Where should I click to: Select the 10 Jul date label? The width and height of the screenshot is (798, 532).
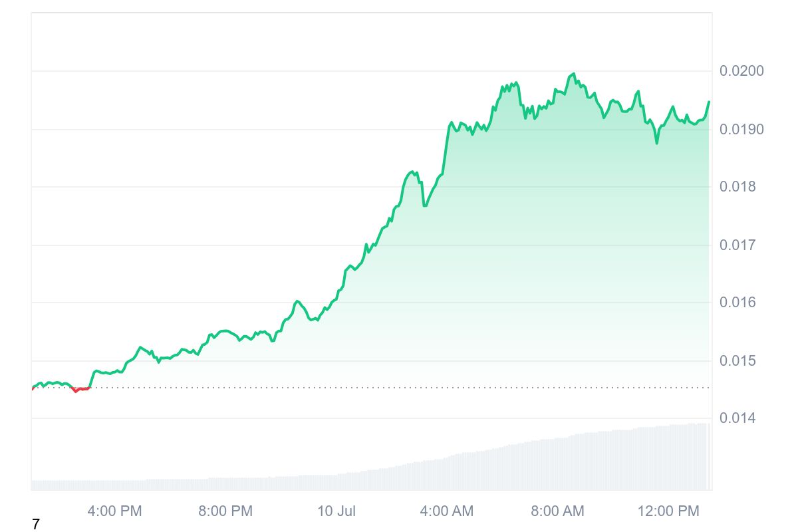pyautogui.click(x=336, y=511)
